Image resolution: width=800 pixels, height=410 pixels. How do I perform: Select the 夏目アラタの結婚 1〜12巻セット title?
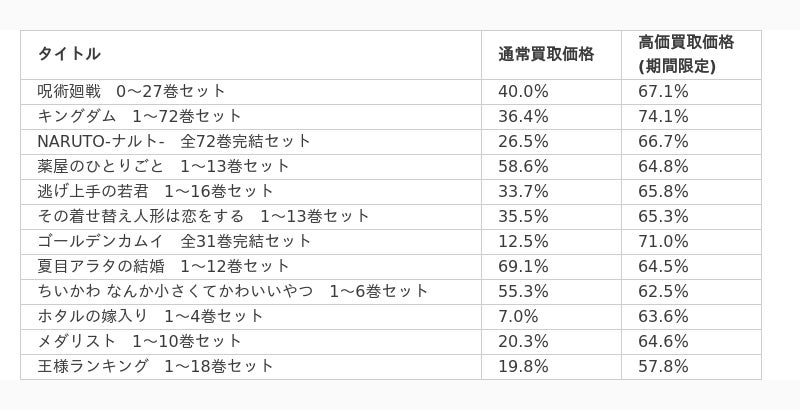coord(164,266)
